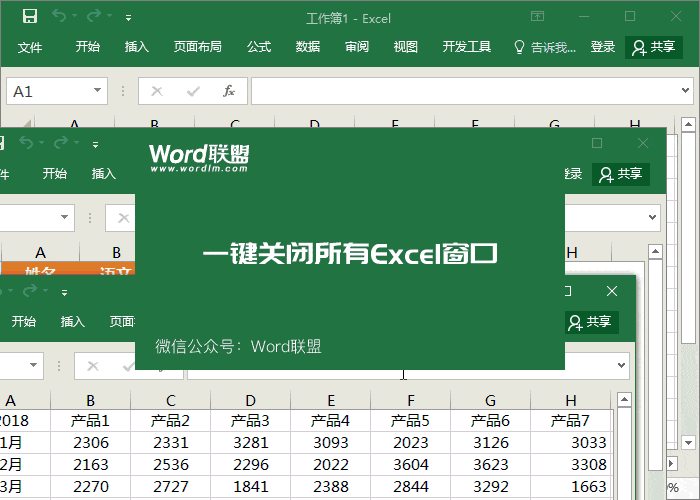This screenshot has height=500, width=700.
Task: Open the 文件 menu in the 工作簿1 window
Action: point(30,47)
